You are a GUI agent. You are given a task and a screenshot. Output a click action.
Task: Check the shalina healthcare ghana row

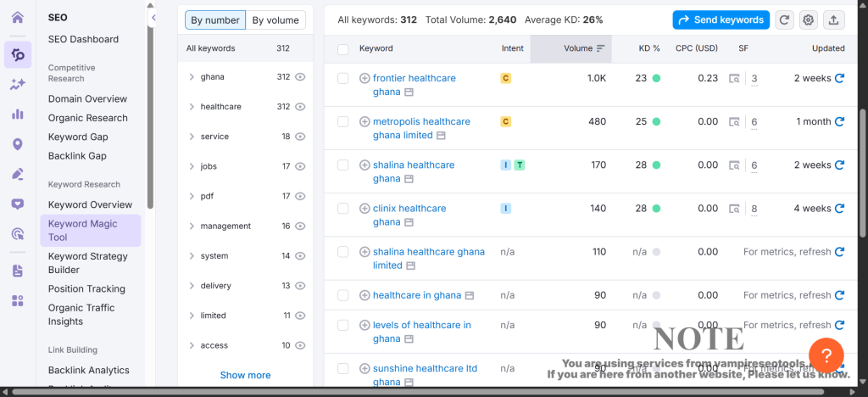point(343,165)
